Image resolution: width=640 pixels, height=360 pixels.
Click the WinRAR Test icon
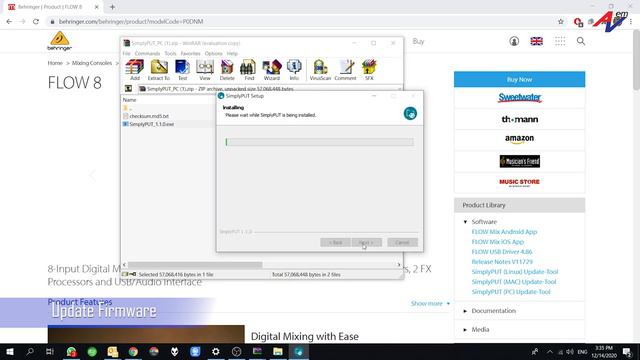(182, 70)
